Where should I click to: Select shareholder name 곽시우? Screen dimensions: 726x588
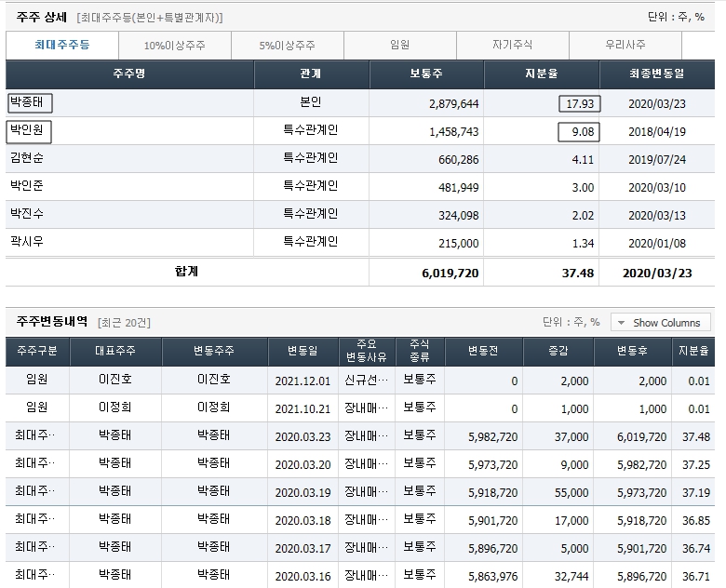coord(27,242)
